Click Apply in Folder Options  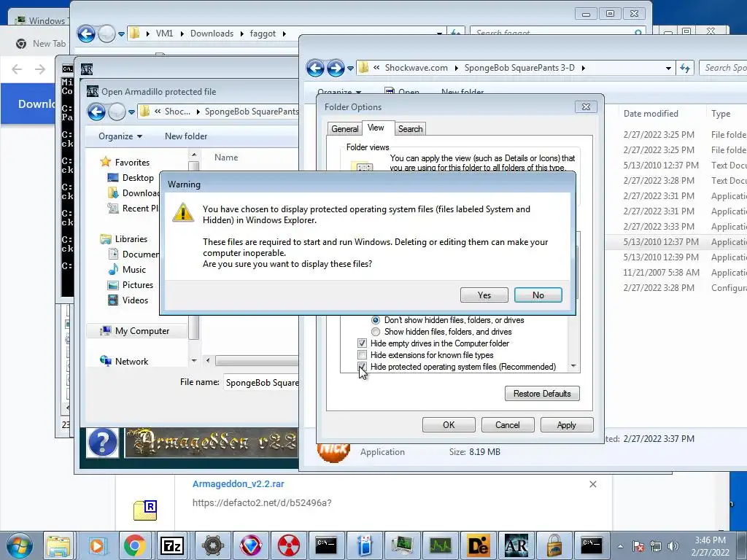pos(566,425)
